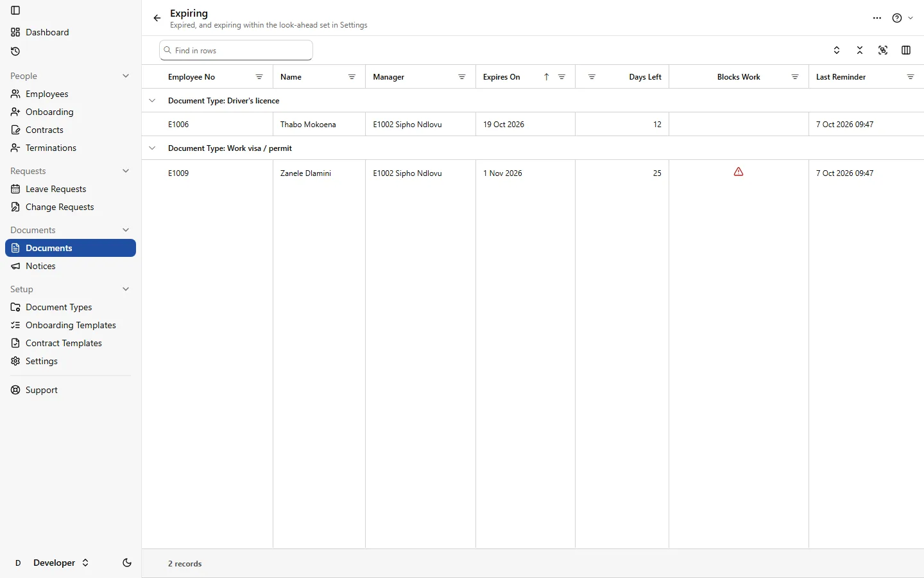Open the recent history icon

[15, 51]
